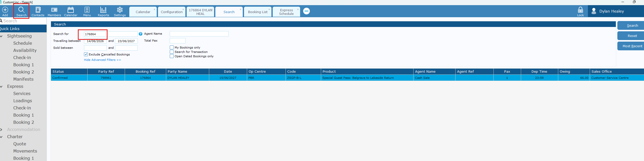The height and width of the screenshot is (161, 644).
Task: Click the Agent Name input field
Action: click(x=199, y=34)
